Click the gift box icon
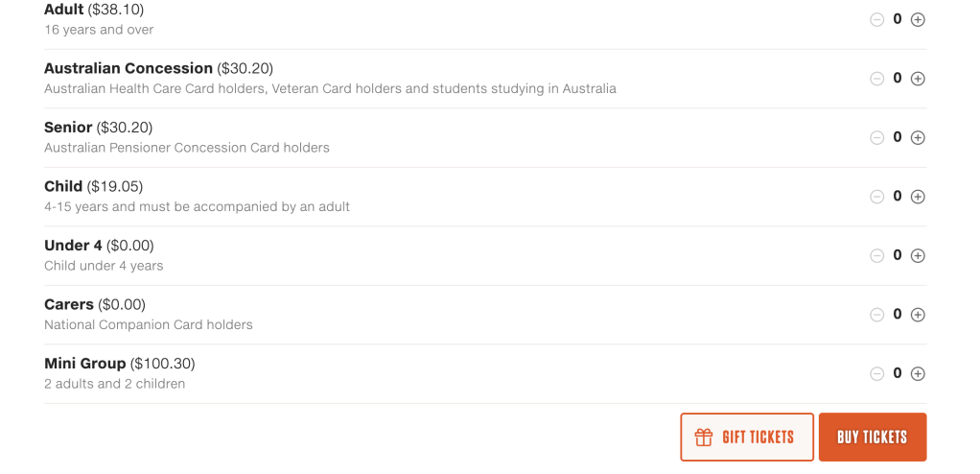 (704, 438)
